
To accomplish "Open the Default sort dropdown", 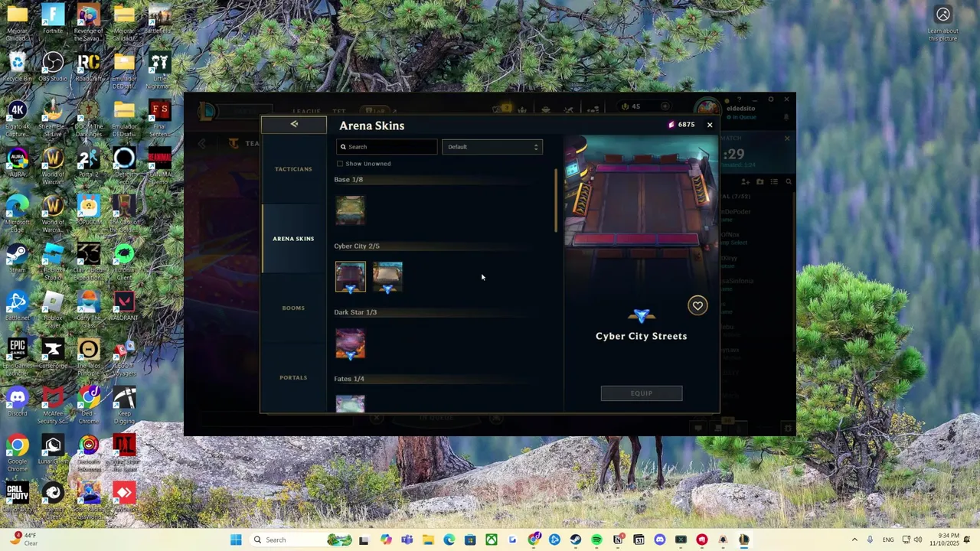I will pos(492,147).
